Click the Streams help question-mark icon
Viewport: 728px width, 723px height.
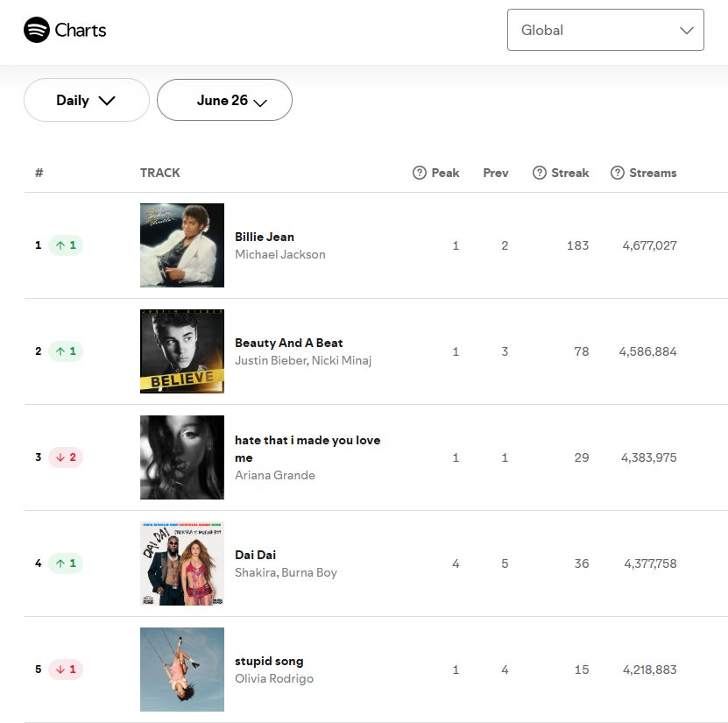click(x=617, y=173)
